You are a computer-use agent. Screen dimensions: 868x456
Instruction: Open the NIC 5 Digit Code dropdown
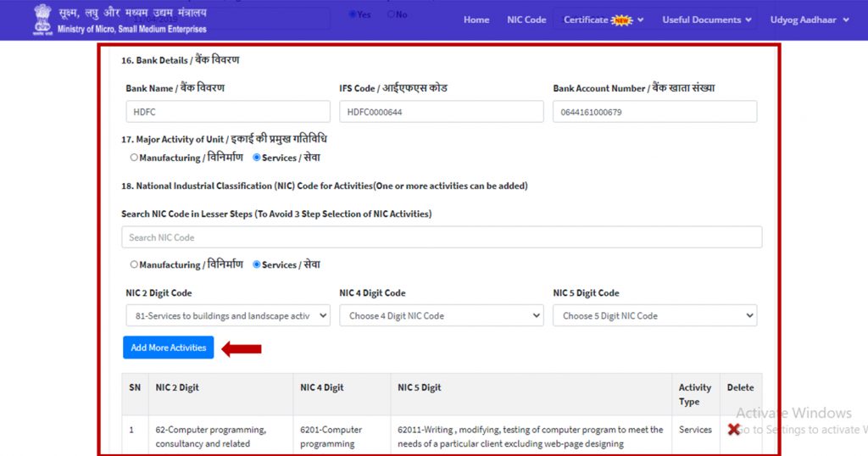654,316
